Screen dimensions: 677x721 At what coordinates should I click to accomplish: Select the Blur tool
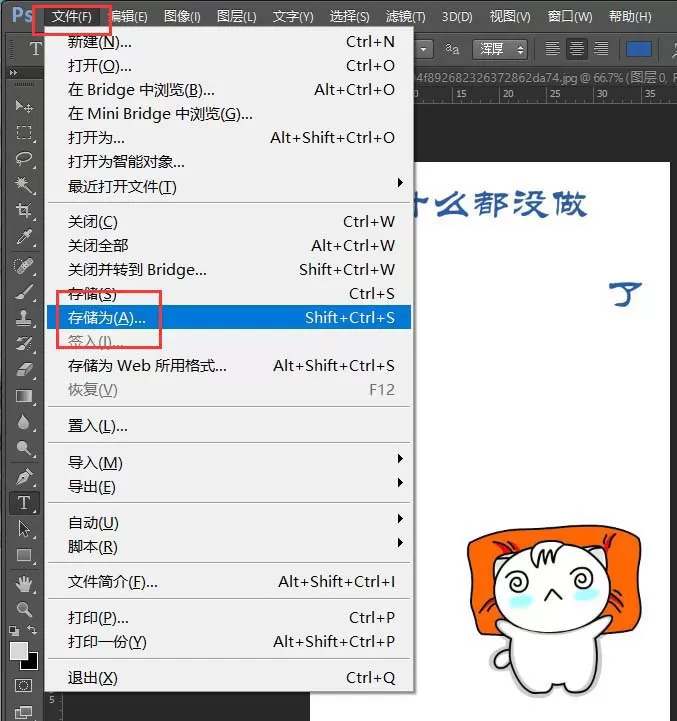point(23,422)
